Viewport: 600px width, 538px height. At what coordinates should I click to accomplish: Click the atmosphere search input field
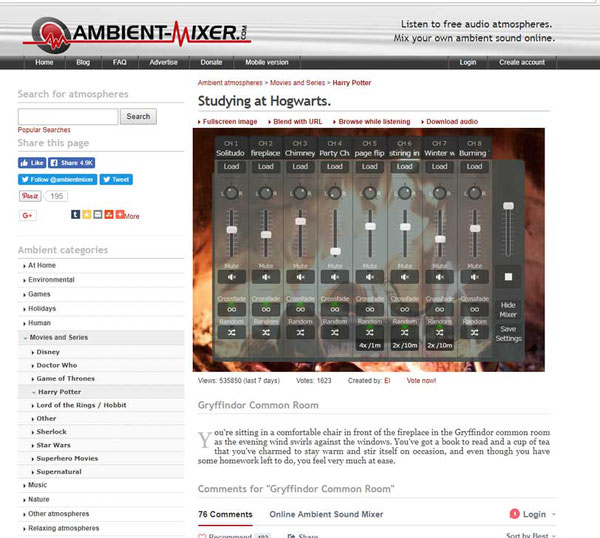pyautogui.click(x=68, y=116)
